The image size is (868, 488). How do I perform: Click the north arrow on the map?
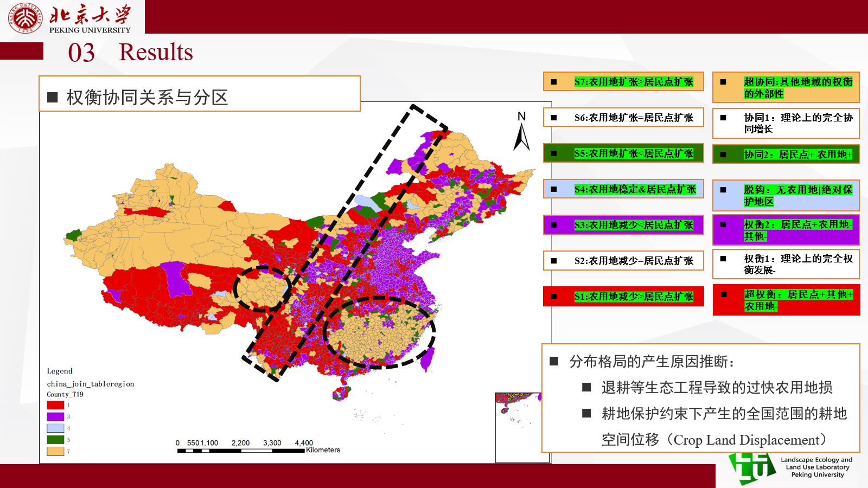coord(521,133)
